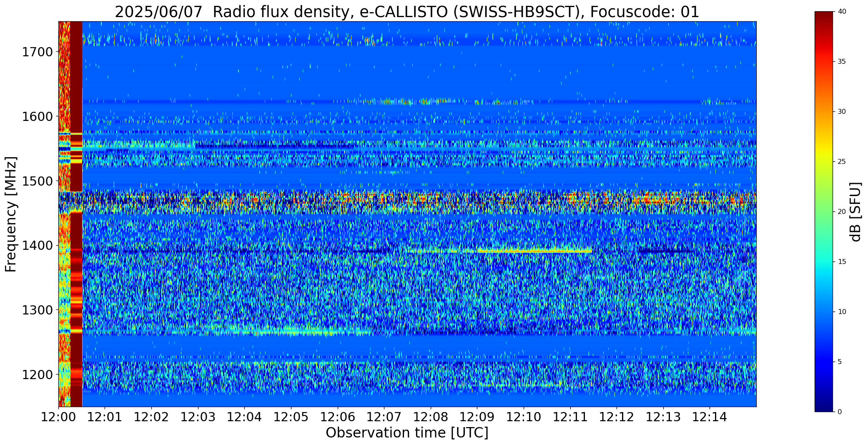This screenshot has width=868, height=445.
Task: Click the colorbar tick label 40
Action: (842, 12)
